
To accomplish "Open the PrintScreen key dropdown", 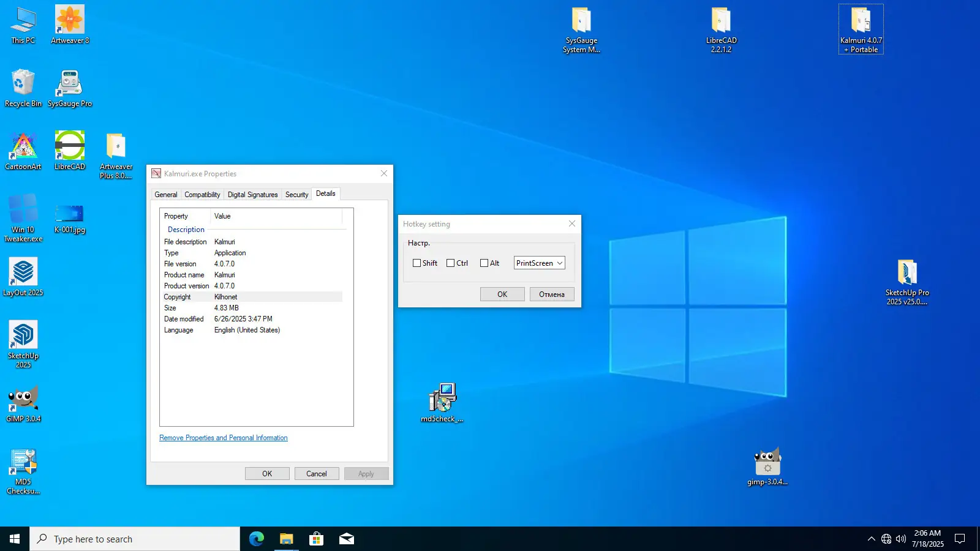I will click(539, 263).
